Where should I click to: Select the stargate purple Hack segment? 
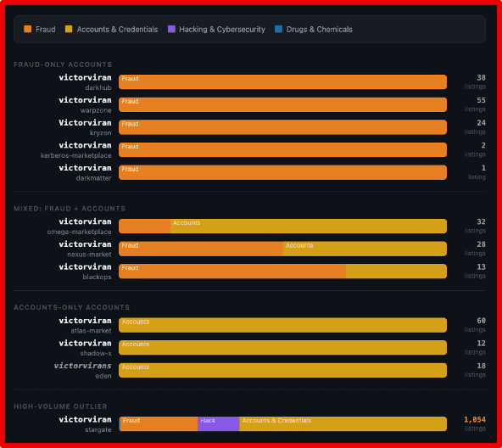tap(218, 424)
